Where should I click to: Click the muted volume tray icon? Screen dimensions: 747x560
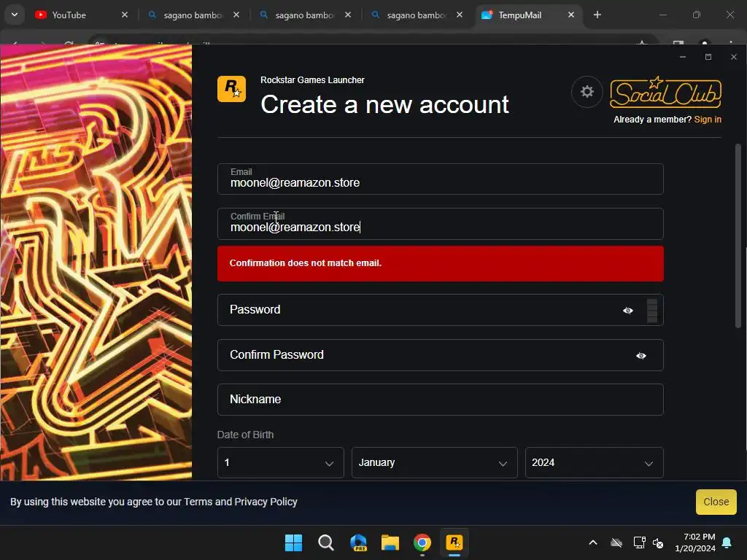pyautogui.click(x=658, y=542)
